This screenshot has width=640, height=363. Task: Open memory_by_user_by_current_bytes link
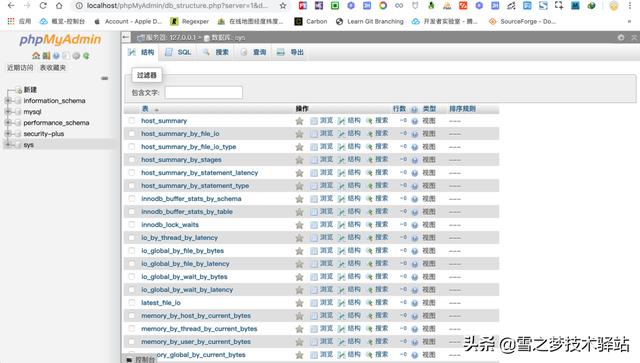196,342
